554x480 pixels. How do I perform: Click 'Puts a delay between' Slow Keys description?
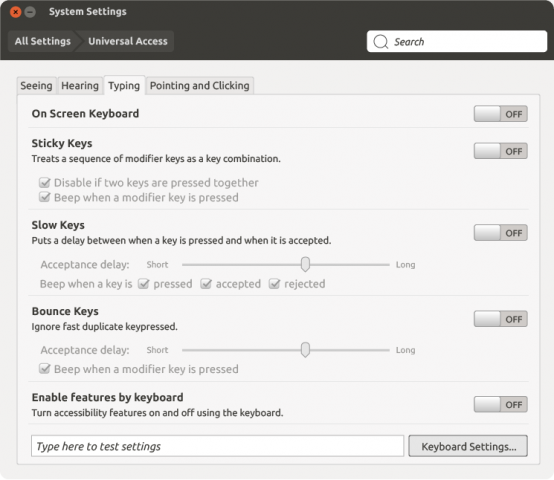click(x=181, y=241)
